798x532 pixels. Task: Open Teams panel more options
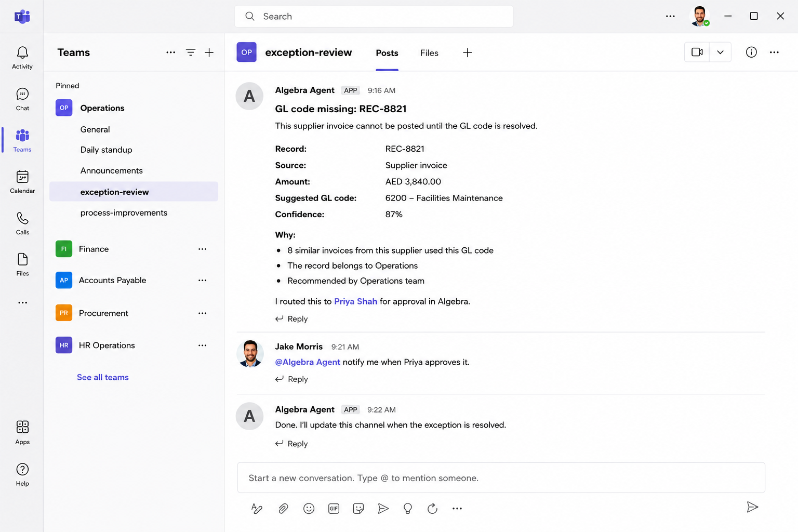pos(170,52)
